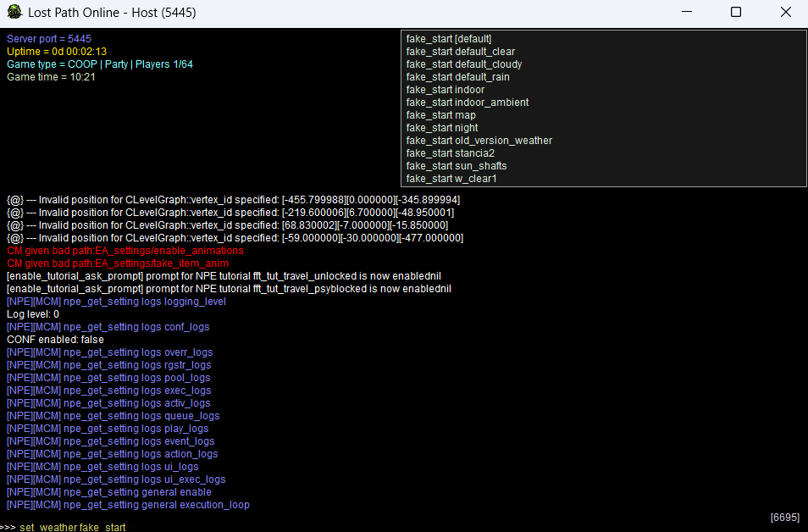The height and width of the screenshot is (532, 808).
Task: Select 'fake_start night' suggestion
Action: point(442,128)
